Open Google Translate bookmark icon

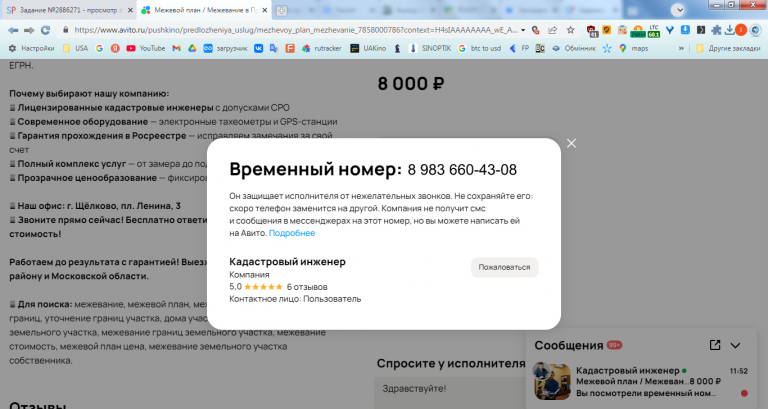click(274, 48)
